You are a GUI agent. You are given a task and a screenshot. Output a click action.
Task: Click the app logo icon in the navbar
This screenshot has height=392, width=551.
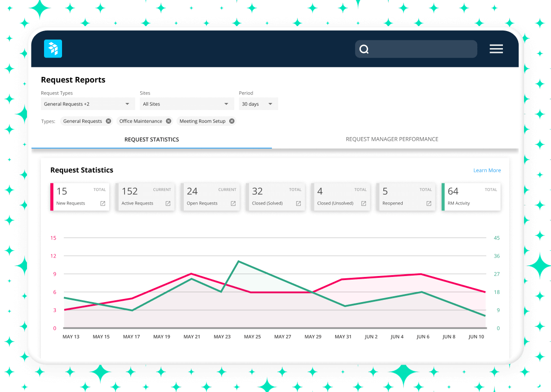[x=53, y=49]
